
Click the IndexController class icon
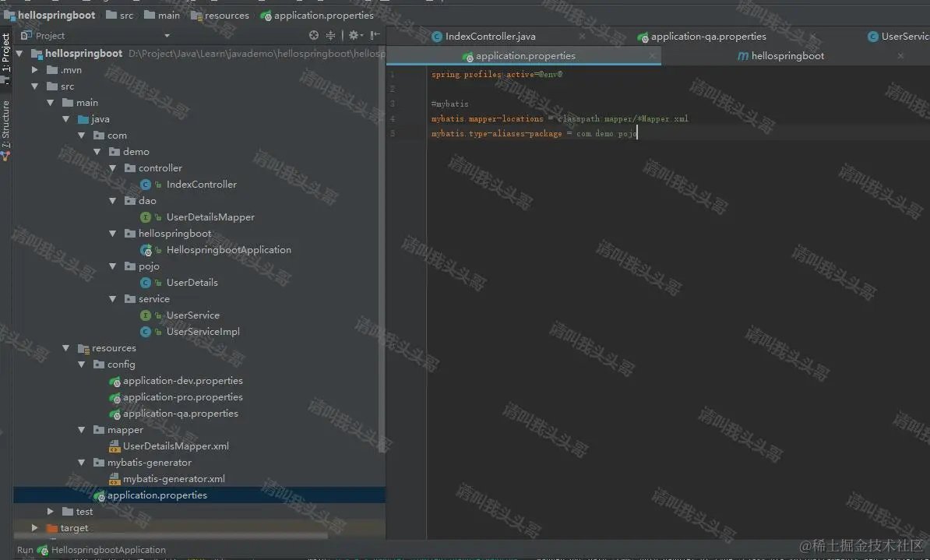(145, 184)
